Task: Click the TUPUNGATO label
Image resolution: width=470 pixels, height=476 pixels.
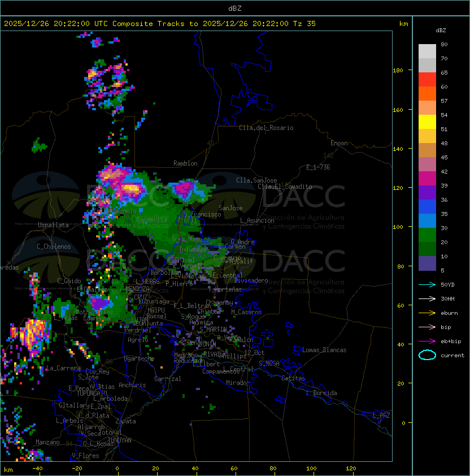Action: (92, 393)
